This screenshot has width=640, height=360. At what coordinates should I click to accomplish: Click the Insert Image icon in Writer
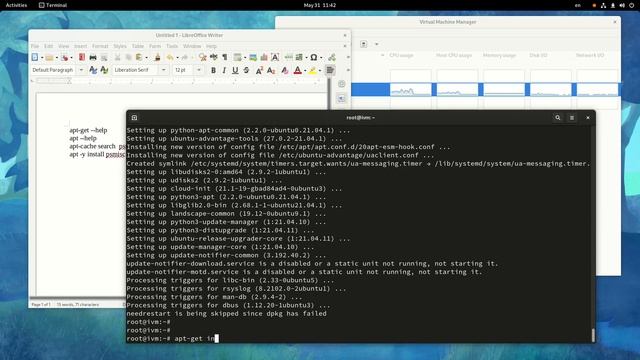(x=253, y=58)
